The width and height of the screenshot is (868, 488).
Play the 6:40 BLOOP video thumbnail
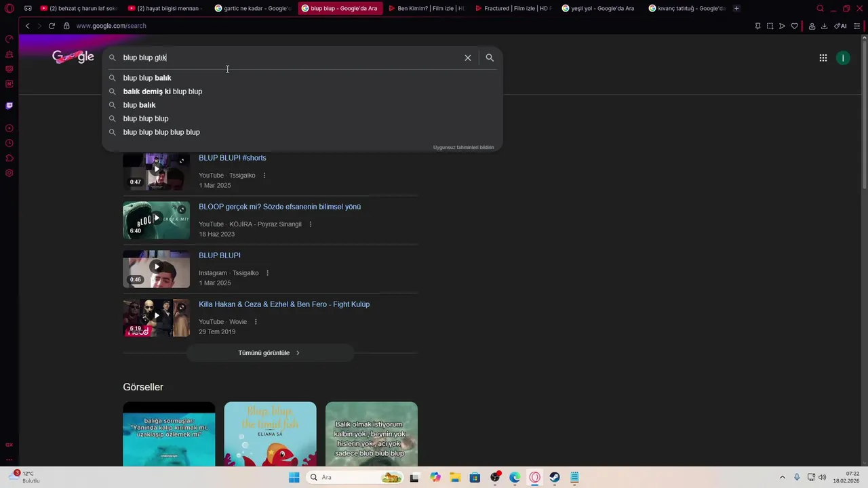point(156,220)
